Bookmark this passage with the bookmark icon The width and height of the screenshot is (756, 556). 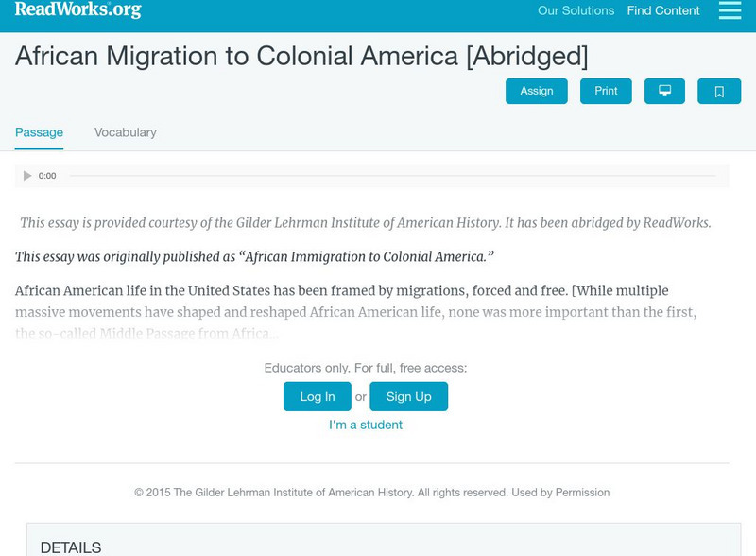click(719, 91)
